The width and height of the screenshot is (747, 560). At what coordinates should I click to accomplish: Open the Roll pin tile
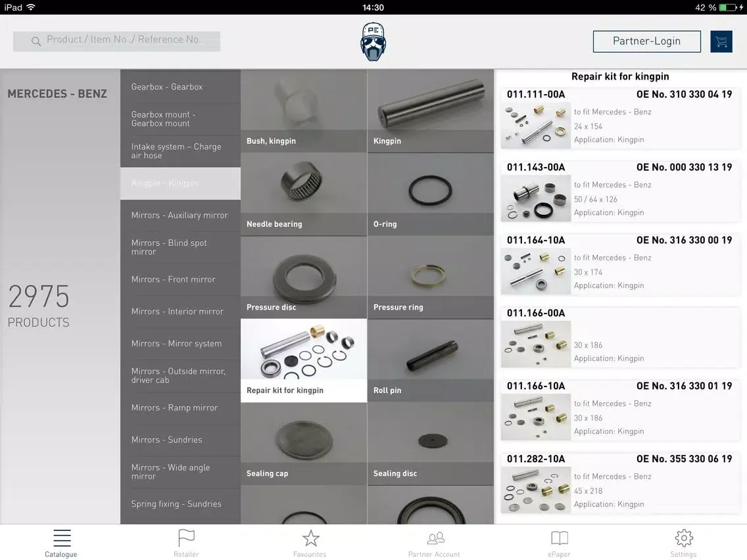point(431,360)
